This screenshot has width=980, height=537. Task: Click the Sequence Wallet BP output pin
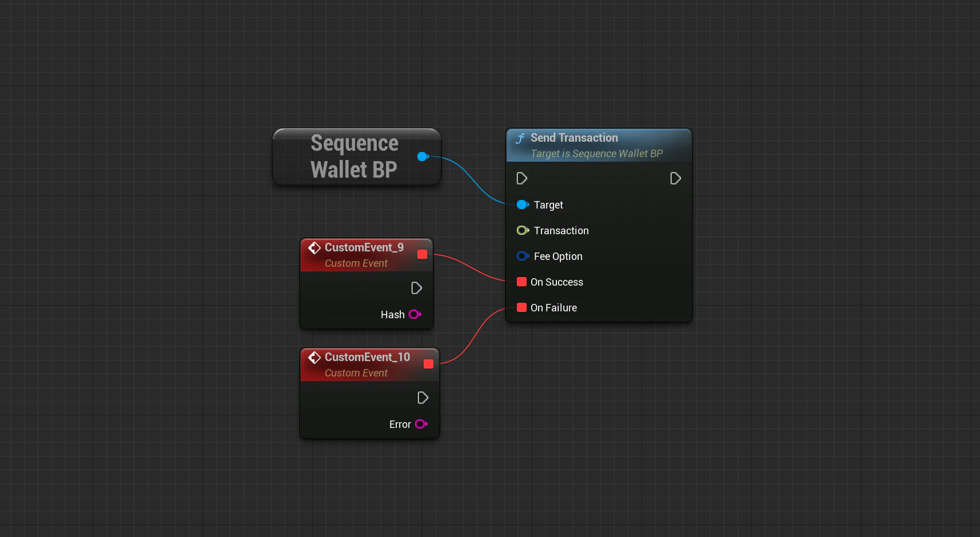click(423, 157)
